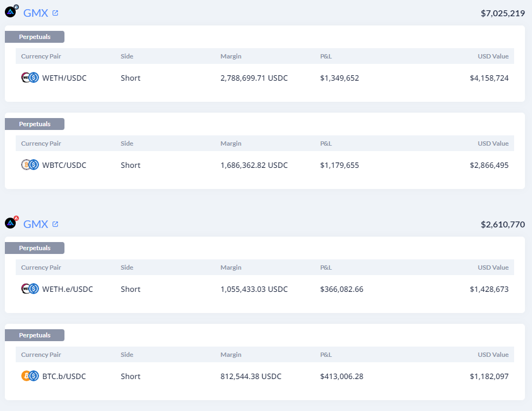Select the Perpetuals tab above BTC.b/USDC

[x=35, y=335]
